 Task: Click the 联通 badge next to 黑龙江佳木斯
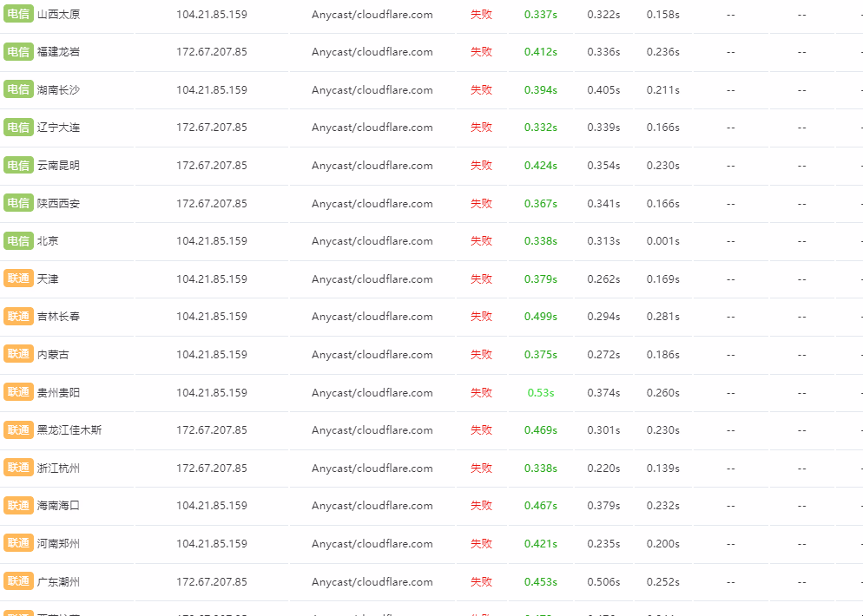tap(18, 429)
